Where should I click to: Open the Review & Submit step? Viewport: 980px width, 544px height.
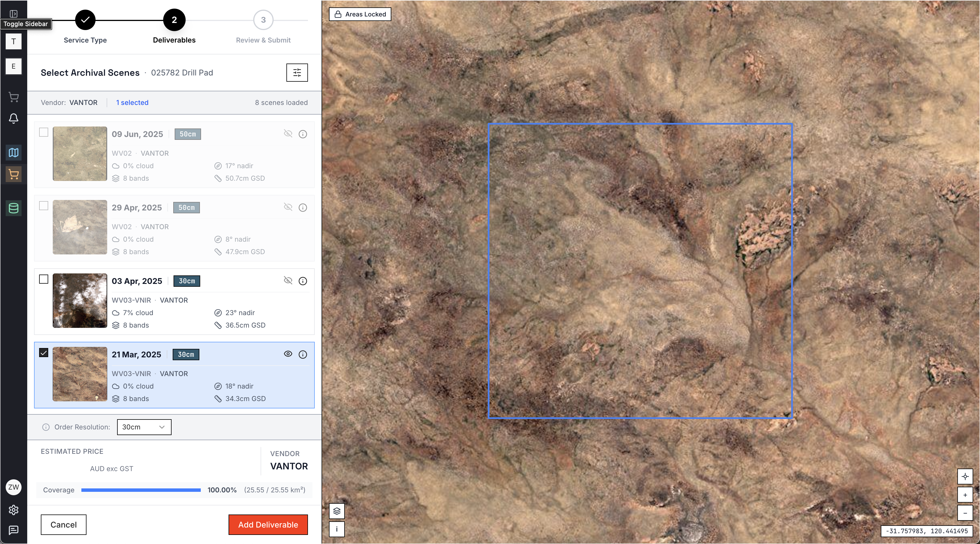coord(263,20)
